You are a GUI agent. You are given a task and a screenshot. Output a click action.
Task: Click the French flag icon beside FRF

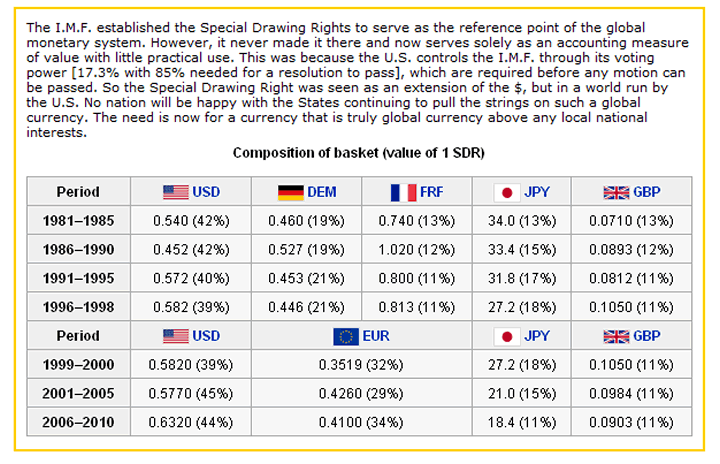coord(403,192)
